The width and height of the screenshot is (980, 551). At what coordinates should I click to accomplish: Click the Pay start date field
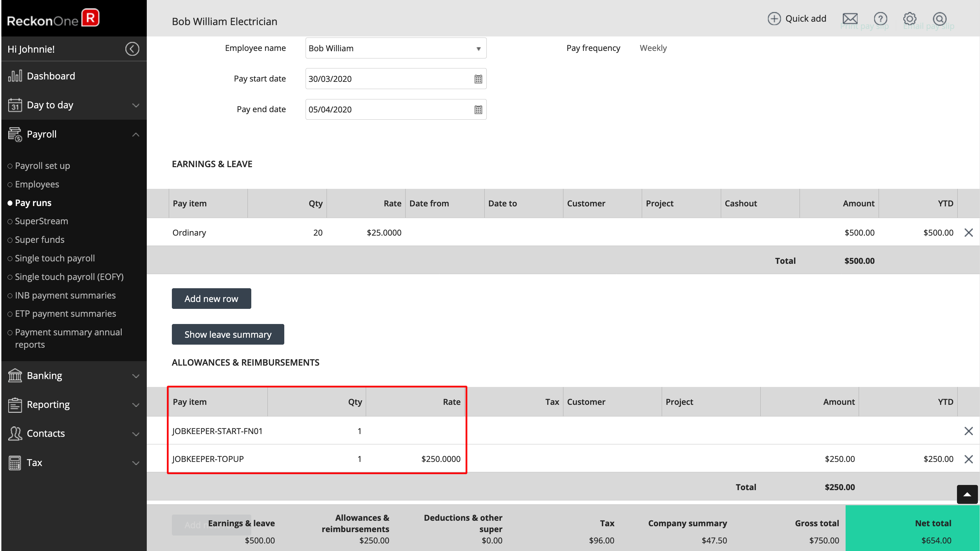(x=396, y=79)
